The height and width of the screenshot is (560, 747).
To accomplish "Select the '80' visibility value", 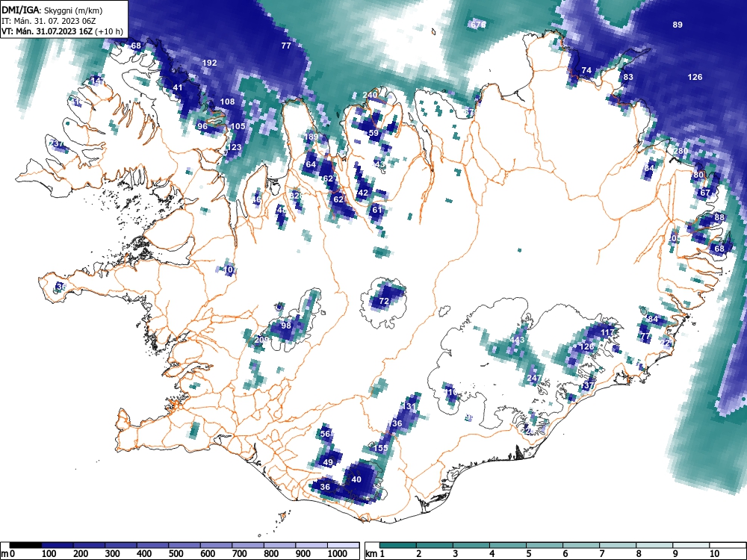I will coord(698,175).
